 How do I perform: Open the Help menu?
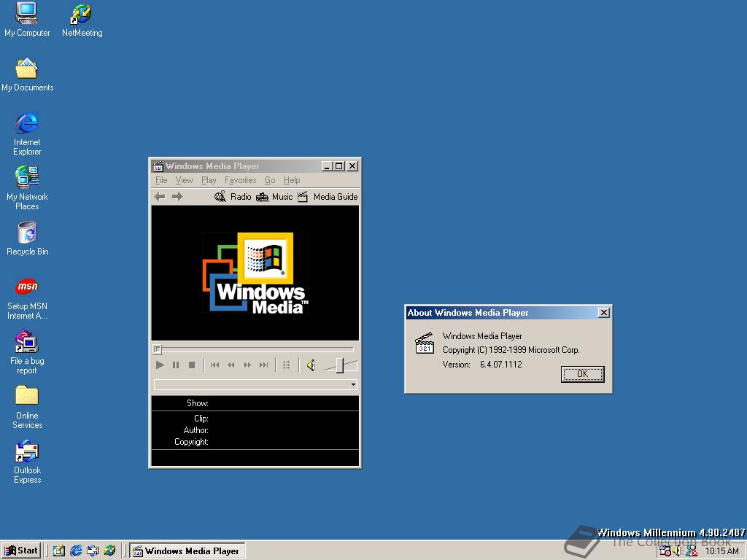click(x=292, y=180)
